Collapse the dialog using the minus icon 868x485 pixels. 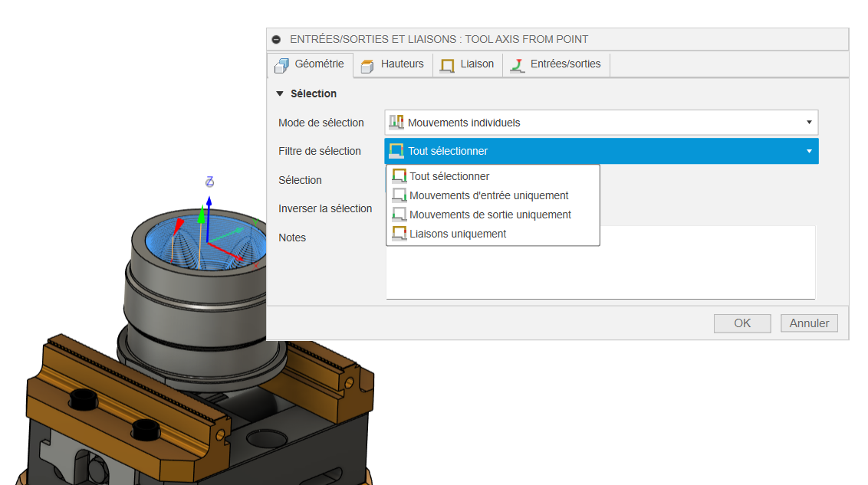276,39
